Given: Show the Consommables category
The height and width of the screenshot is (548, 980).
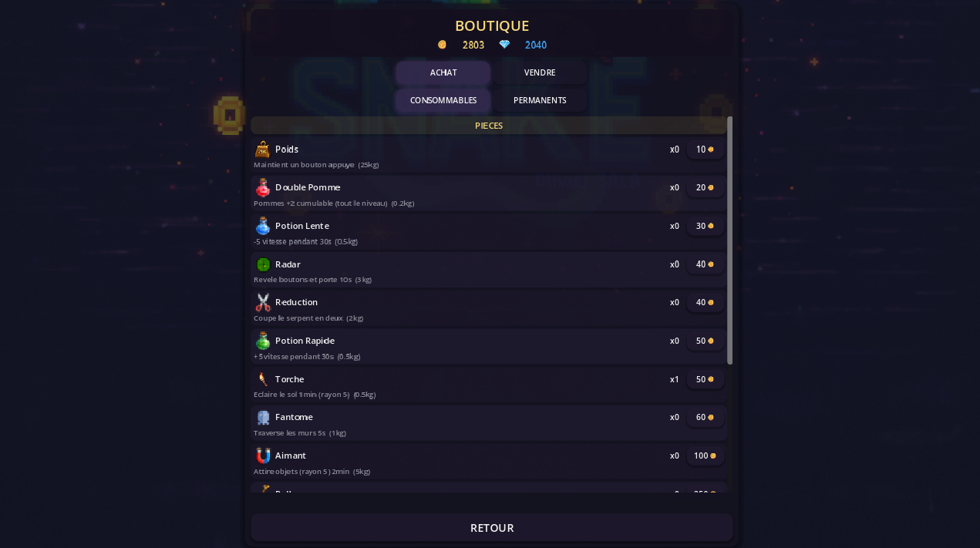Looking at the screenshot, I should pos(443,100).
